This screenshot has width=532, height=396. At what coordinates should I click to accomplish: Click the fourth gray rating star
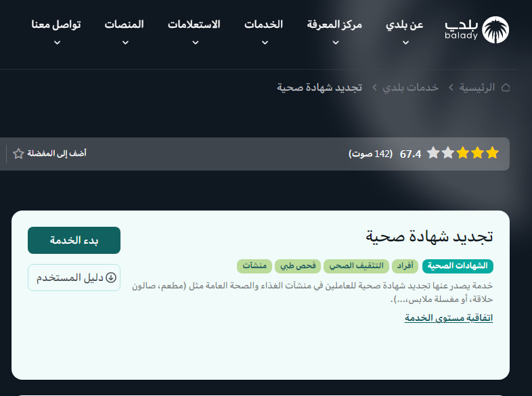447,154
